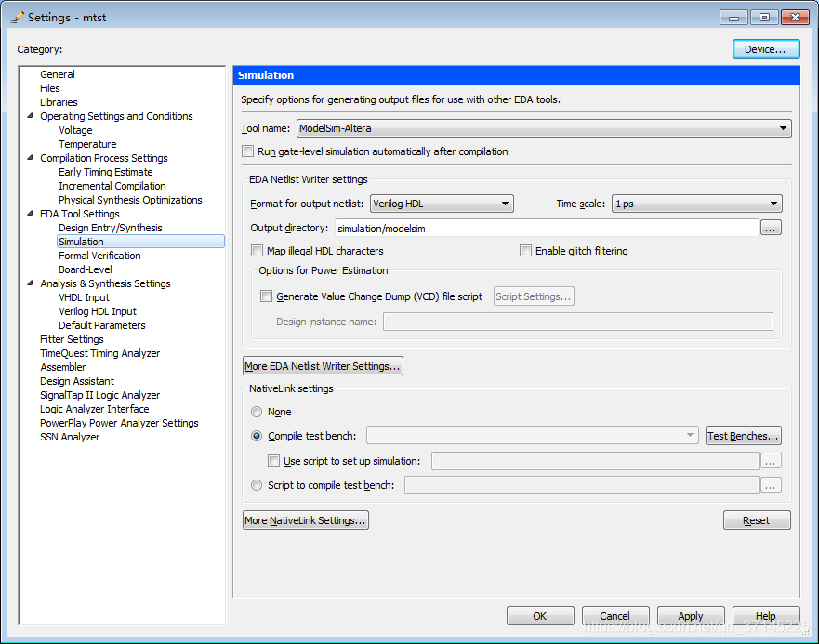
Task: Select Files category
Action: [x=50, y=88]
